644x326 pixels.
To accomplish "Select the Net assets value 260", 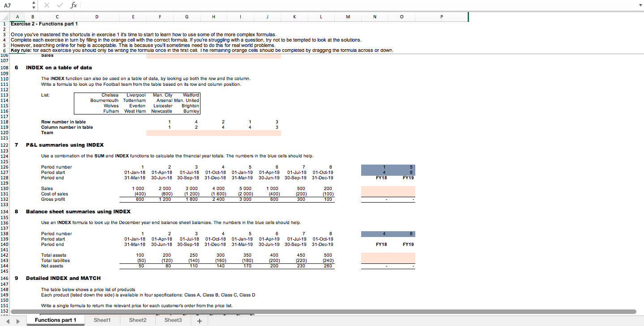I will coord(328,266).
